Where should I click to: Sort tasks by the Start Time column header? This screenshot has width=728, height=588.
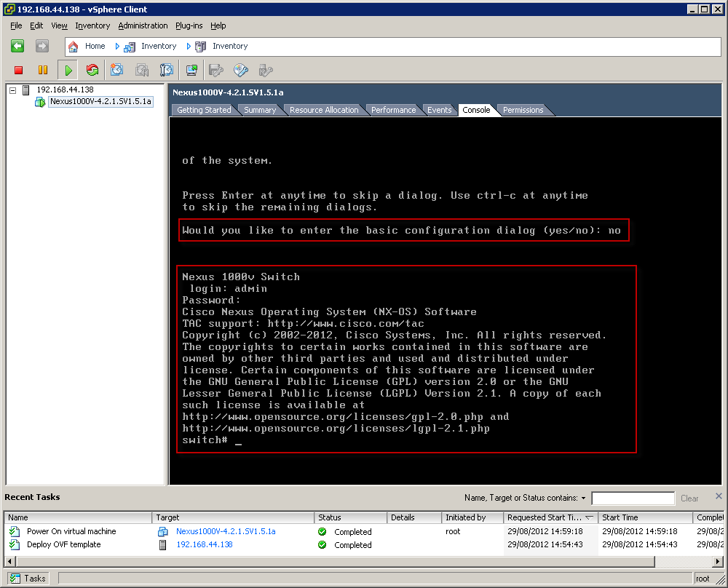(645, 517)
